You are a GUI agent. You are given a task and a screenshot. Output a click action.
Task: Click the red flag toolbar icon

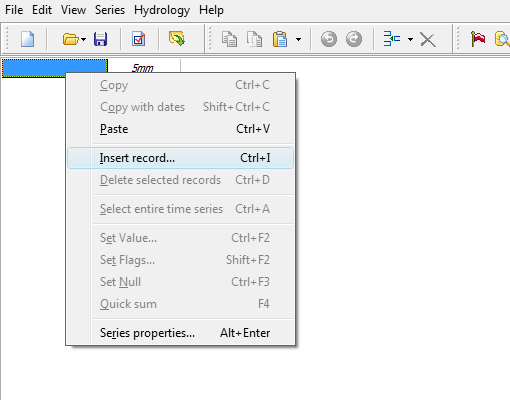[478, 39]
